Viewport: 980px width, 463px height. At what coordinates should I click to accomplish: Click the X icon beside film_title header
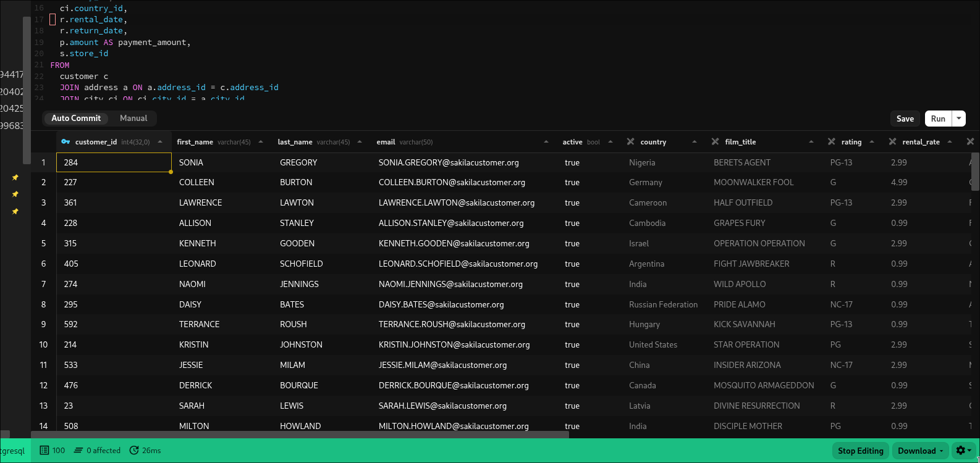715,142
